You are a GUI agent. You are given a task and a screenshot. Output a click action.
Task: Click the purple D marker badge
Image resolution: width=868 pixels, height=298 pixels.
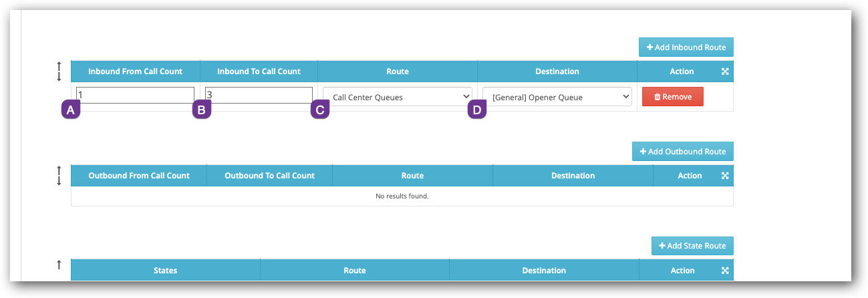tap(477, 110)
